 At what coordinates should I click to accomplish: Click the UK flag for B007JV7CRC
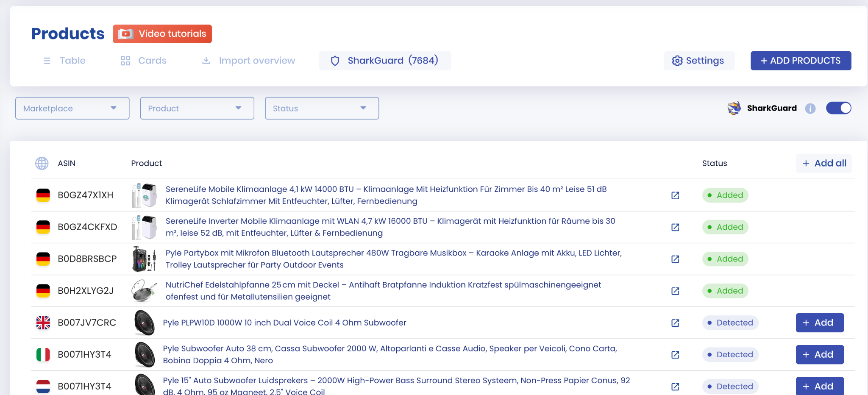point(43,323)
